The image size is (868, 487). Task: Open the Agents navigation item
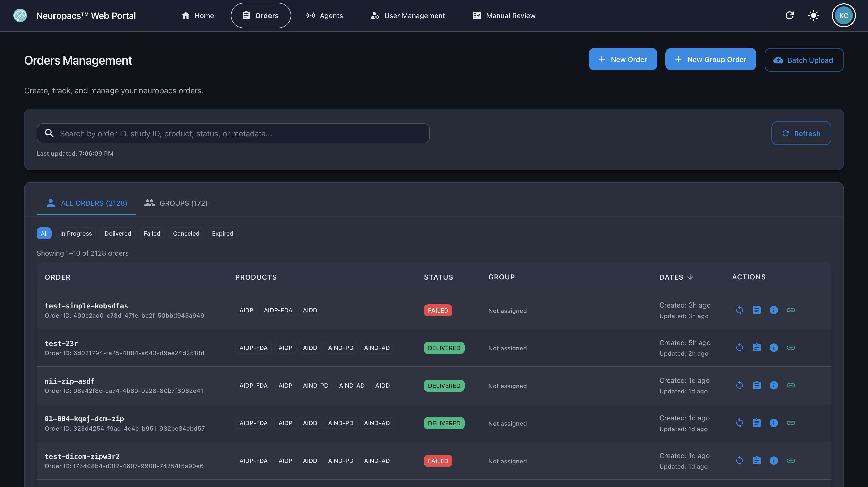324,16
